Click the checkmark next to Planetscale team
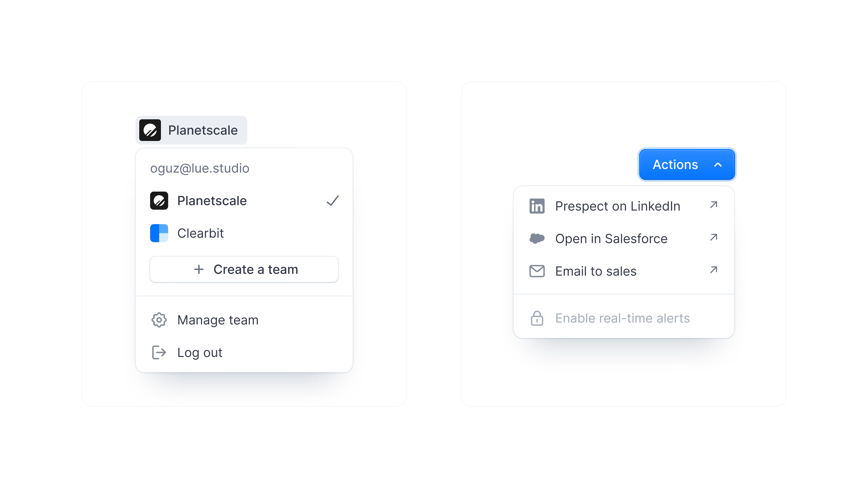 tap(333, 201)
